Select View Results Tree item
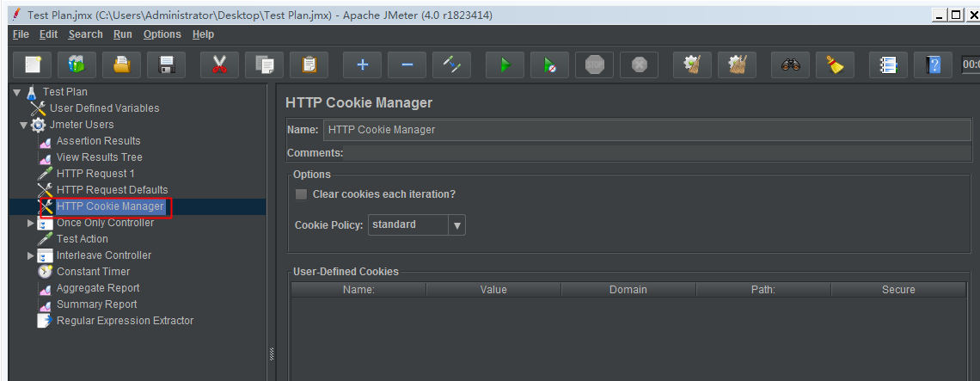 point(100,157)
